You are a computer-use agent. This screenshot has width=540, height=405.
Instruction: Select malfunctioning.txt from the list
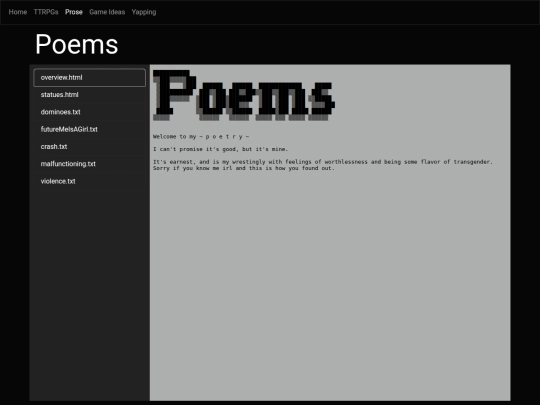[x=90, y=164]
